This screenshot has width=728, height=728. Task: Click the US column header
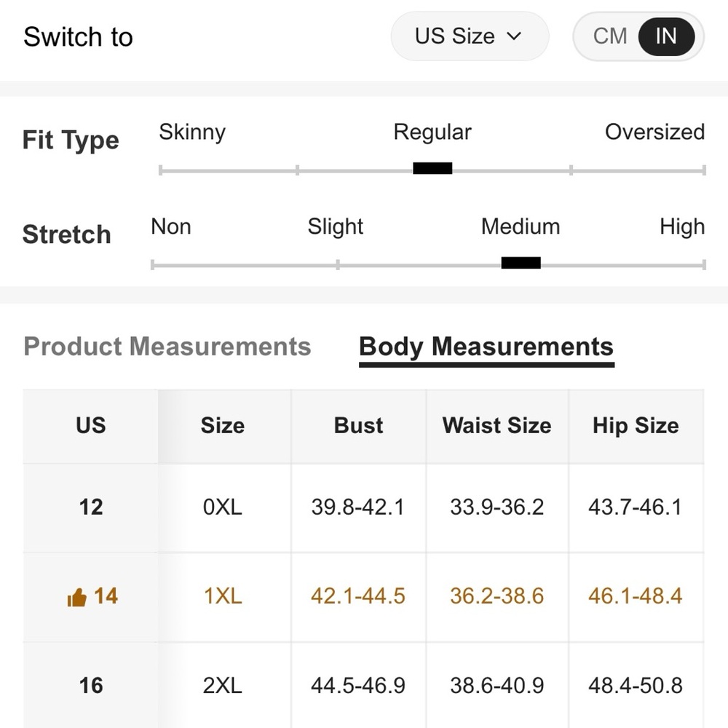point(91,426)
